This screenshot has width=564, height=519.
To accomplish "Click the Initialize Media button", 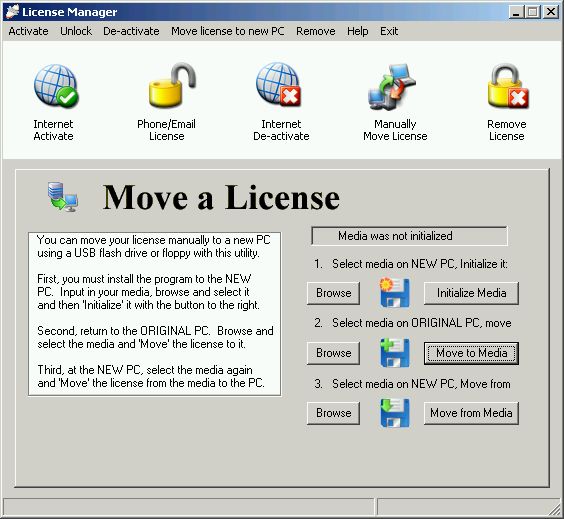I will tap(471, 293).
